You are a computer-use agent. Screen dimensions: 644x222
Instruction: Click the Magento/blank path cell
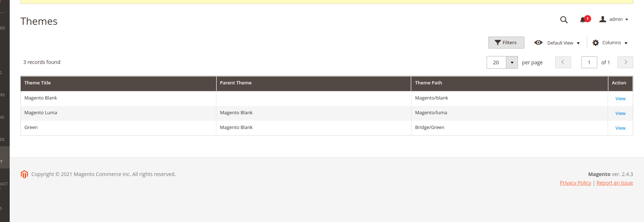point(509,98)
